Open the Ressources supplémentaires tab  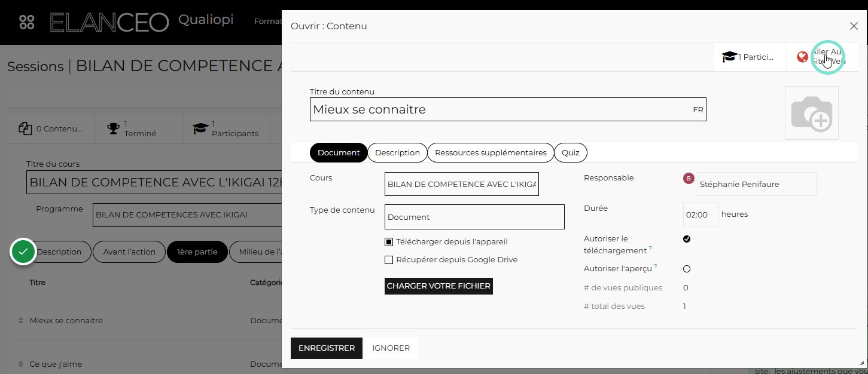click(491, 152)
